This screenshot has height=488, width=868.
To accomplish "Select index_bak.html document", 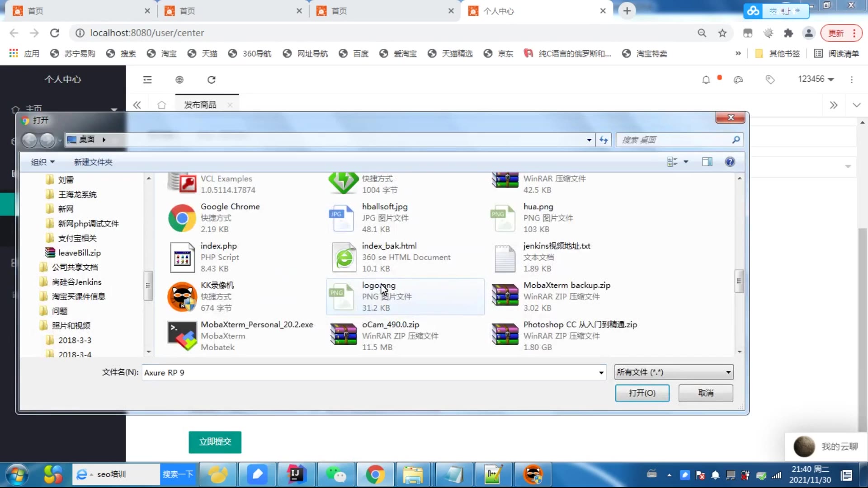I will tap(405, 257).
